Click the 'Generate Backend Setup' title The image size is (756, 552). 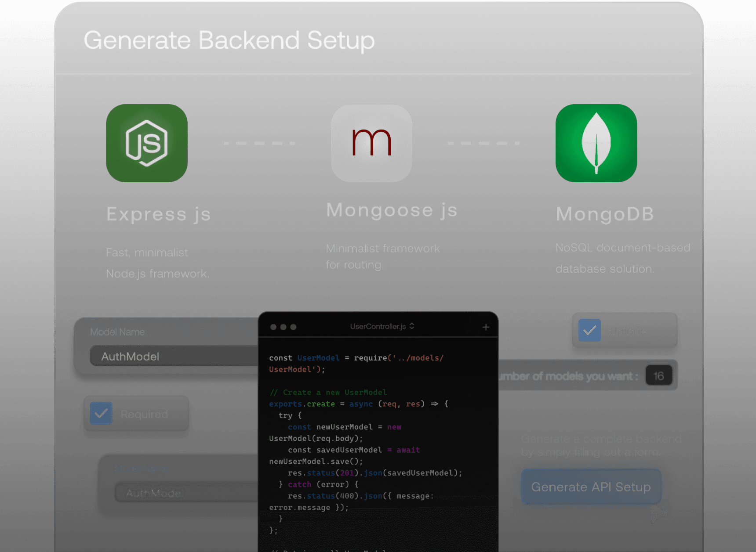[229, 40]
